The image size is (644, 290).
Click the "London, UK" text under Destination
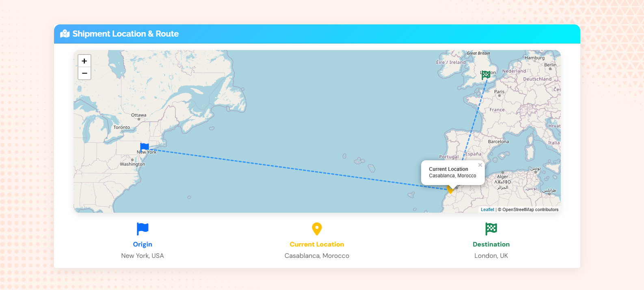pyautogui.click(x=491, y=256)
